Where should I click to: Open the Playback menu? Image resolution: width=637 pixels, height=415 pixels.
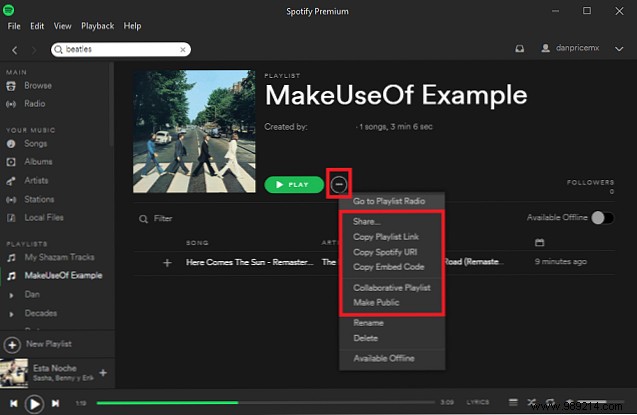(98, 26)
